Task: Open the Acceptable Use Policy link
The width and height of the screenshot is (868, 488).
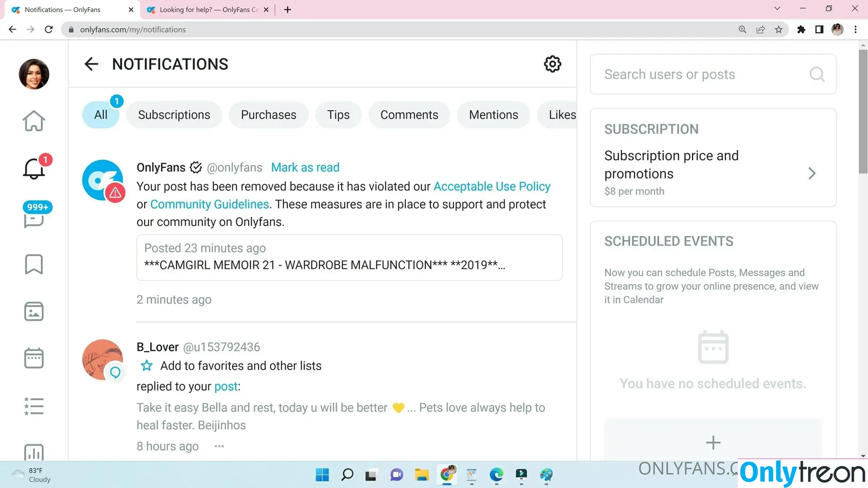Action: coord(492,187)
